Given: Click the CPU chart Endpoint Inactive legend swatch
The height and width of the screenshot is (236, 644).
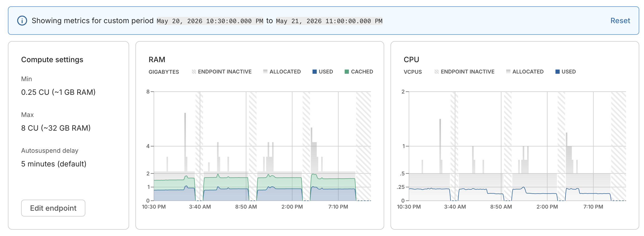Looking at the screenshot, I should tap(437, 72).
